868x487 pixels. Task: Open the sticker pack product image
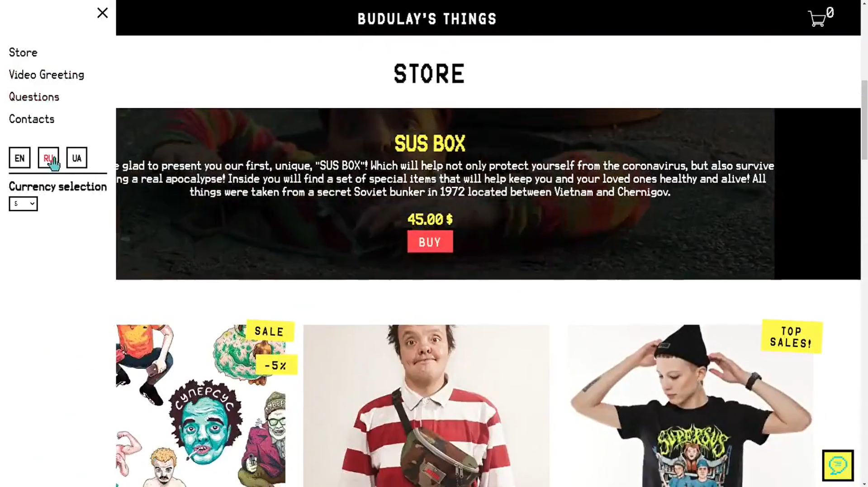pos(200,406)
